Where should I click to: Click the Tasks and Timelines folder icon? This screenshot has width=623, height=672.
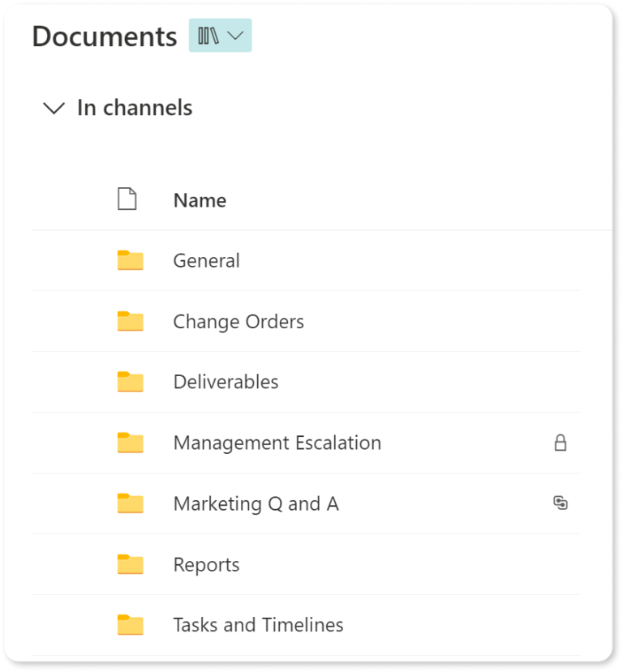(130, 625)
